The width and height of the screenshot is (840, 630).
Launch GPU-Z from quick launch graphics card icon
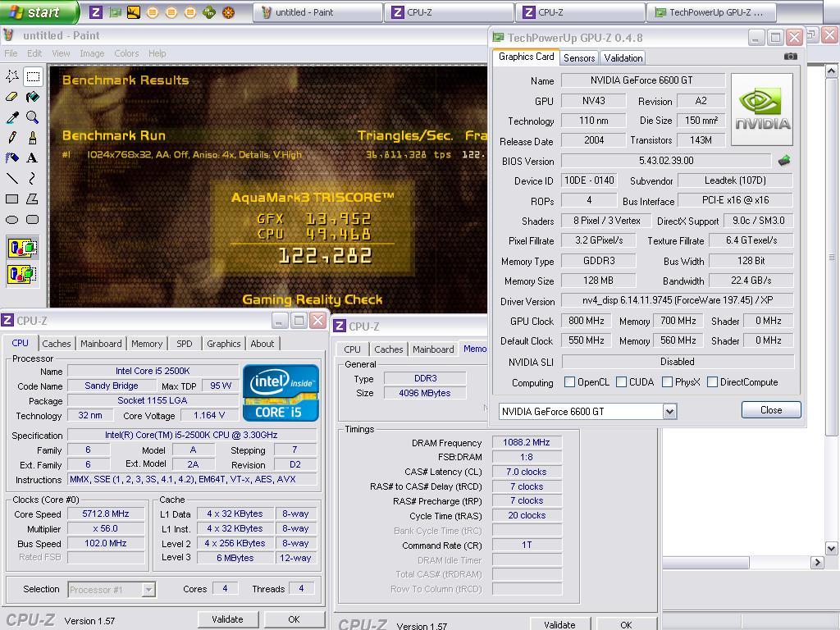115,11
